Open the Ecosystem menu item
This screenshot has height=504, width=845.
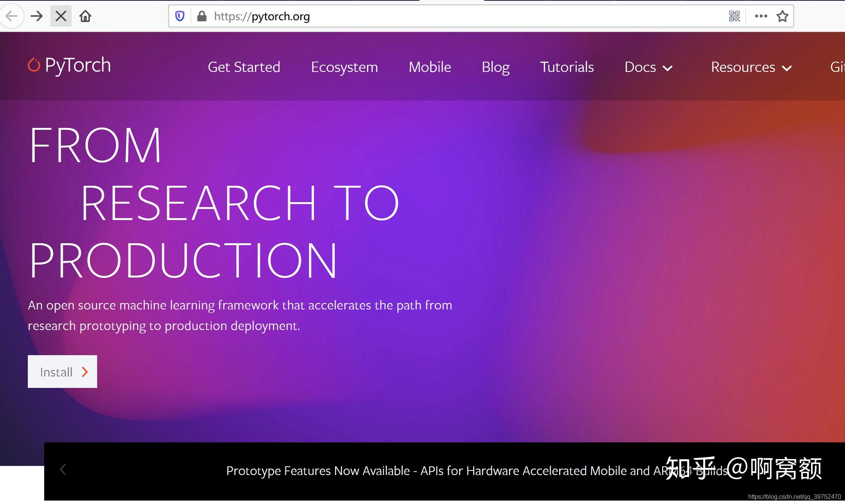point(344,67)
